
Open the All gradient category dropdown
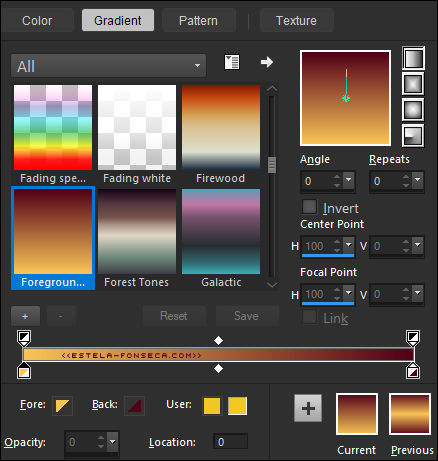[x=109, y=66]
